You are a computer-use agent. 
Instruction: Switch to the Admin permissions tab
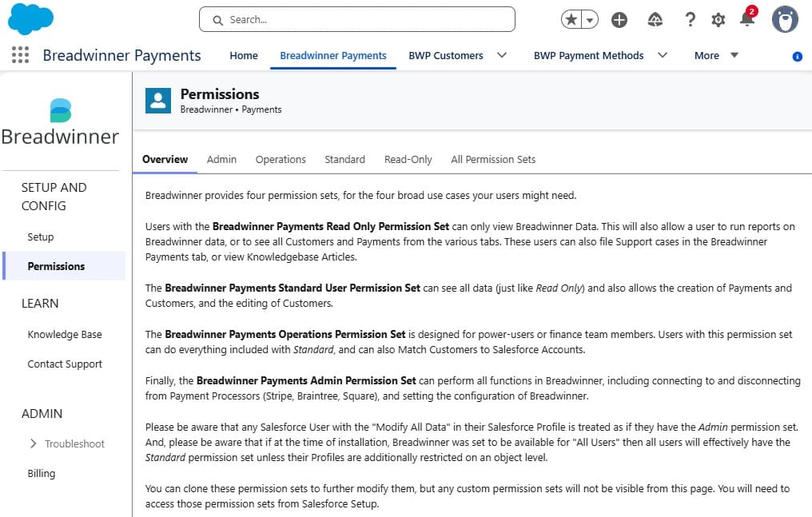point(221,159)
